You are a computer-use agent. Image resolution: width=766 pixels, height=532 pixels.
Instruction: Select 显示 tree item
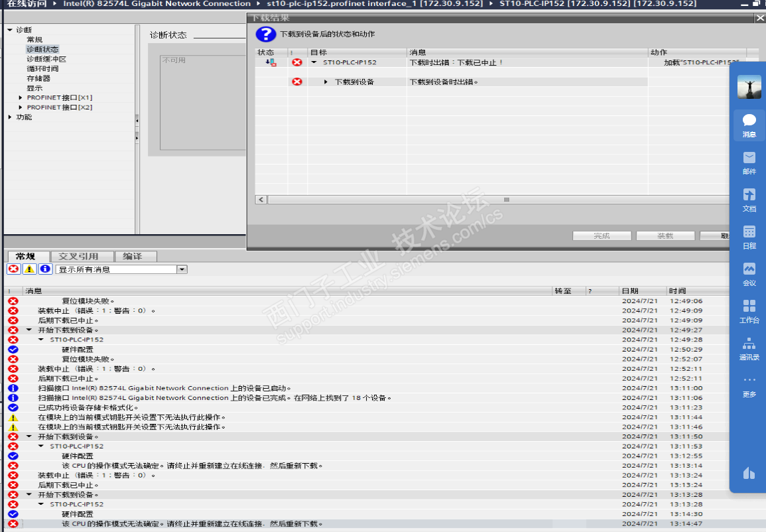[34, 88]
